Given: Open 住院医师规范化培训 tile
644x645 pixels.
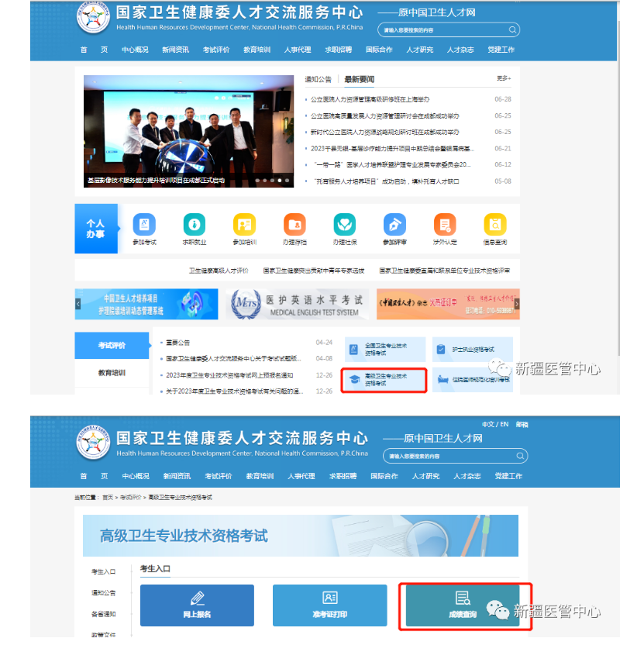Looking at the screenshot, I should click(473, 380).
